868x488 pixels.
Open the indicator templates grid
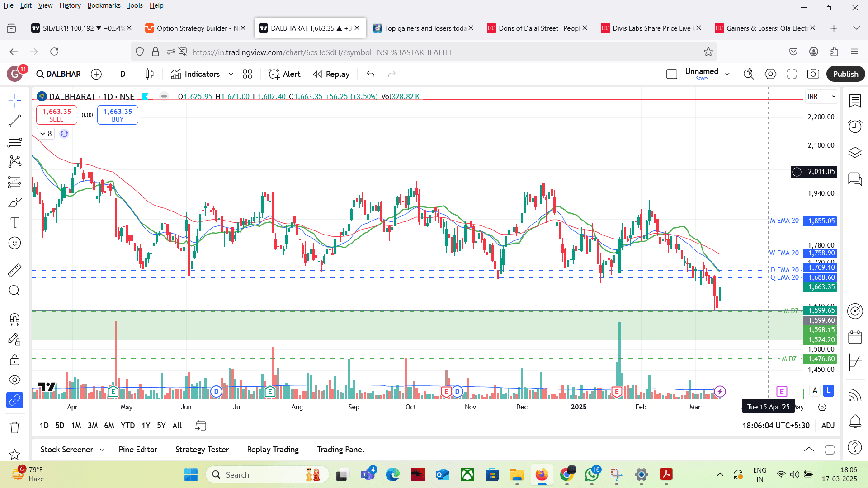pyautogui.click(x=247, y=74)
